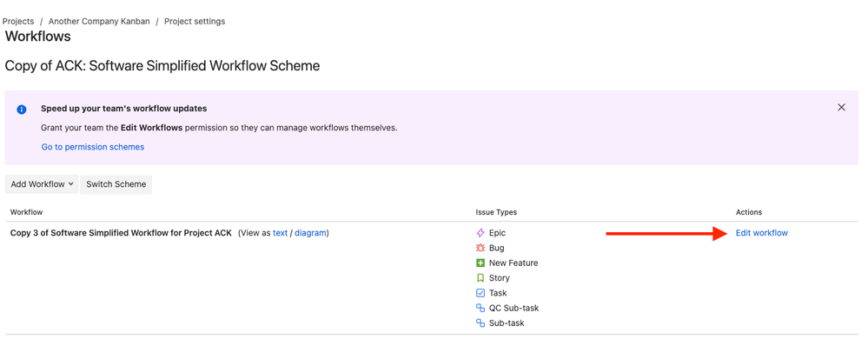
Task: Open the Add Workflow dropdown
Action: point(42,184)
